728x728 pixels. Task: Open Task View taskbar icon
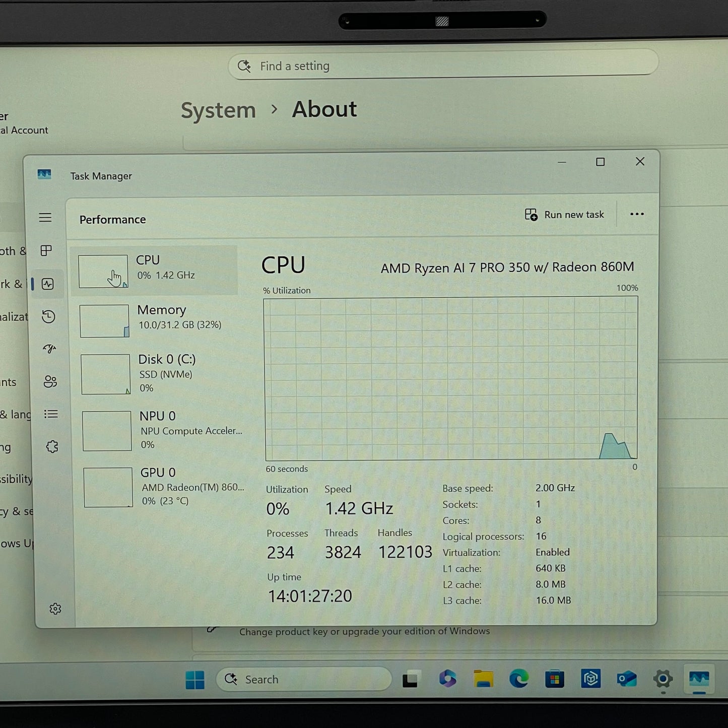[x=411, y=679]
